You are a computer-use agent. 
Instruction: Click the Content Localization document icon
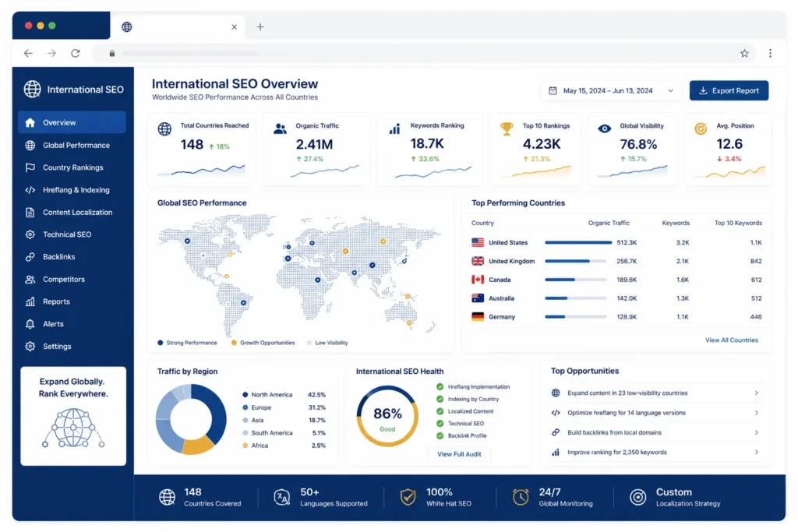coord(30,212)
